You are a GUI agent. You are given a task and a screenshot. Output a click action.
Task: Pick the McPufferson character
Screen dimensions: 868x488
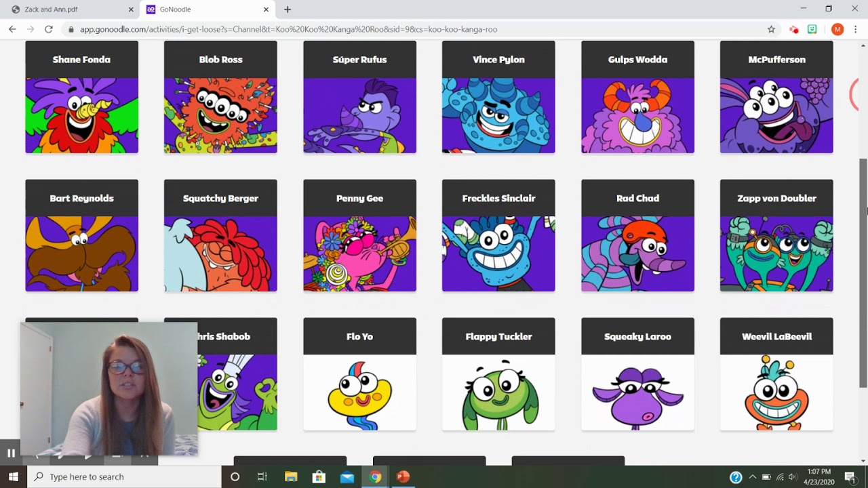pyautogui.click(x=776, y=97)
